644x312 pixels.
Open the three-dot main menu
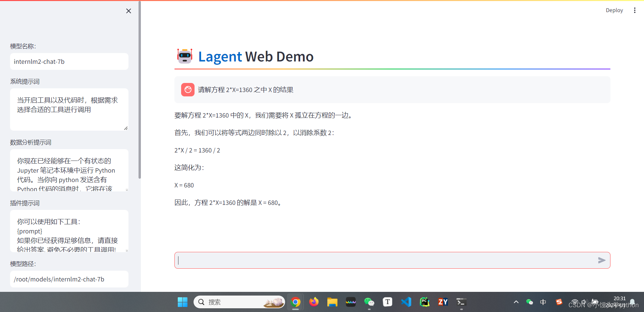[635, 10]
